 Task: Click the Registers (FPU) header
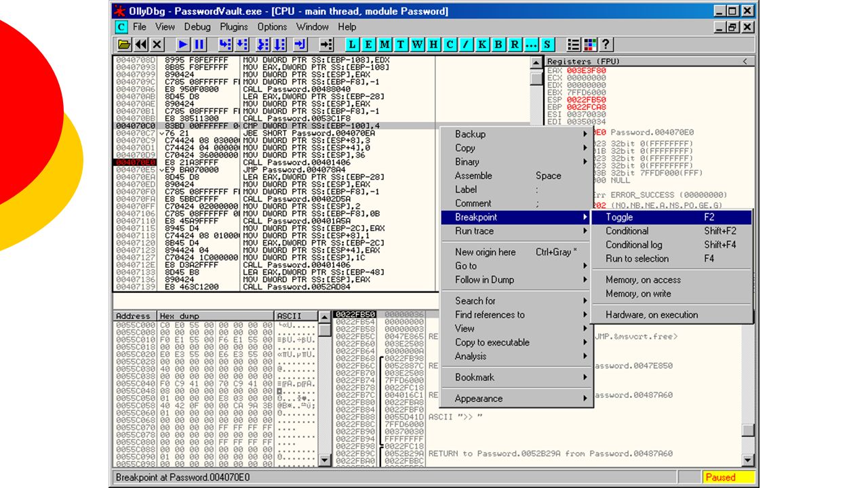pos(650,61)
